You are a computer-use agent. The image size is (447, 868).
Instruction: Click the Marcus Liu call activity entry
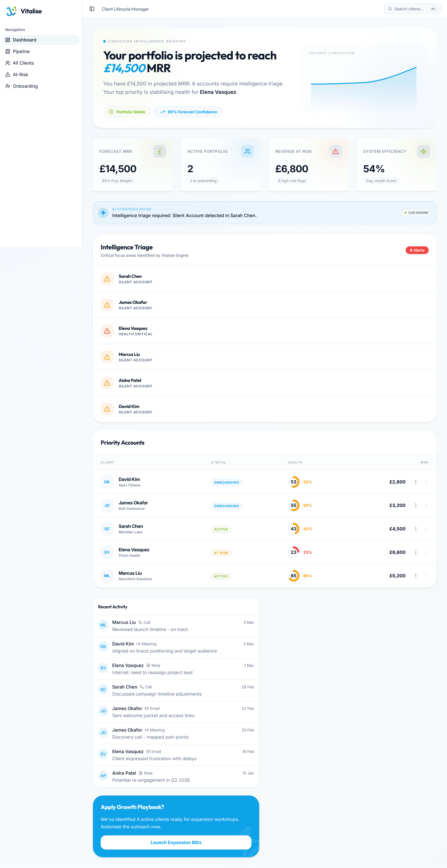176,626
